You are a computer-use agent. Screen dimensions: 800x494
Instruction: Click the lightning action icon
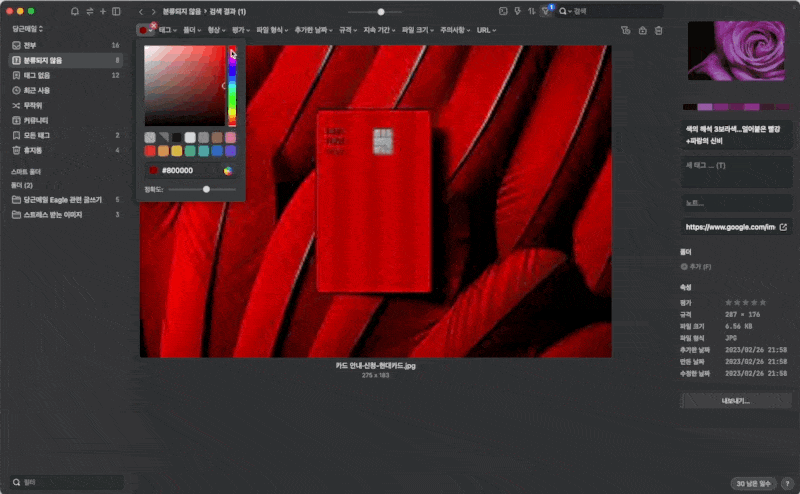[x=517, y=11]
